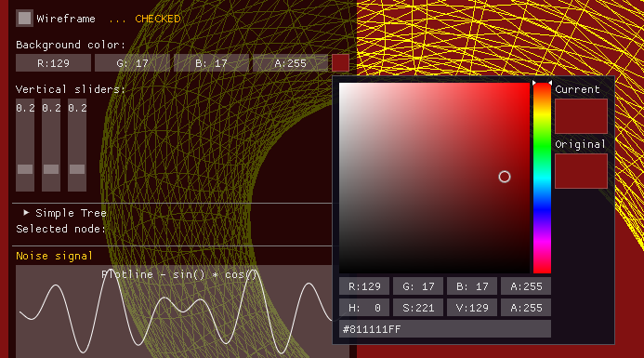This screenshot has width=644, height=358.
Task: Click the Original color swatch to revert
Action: point(581,171)
